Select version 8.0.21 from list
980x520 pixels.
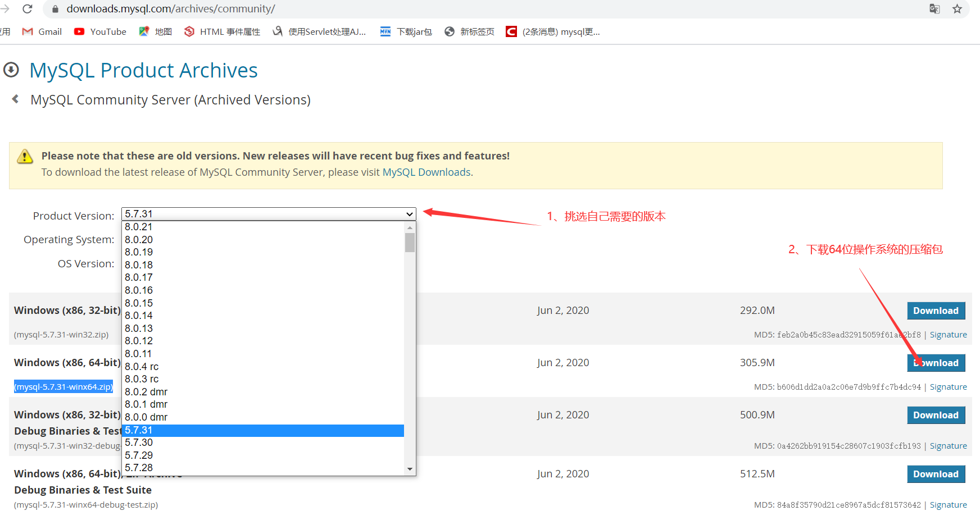click(x=263, y=227)
